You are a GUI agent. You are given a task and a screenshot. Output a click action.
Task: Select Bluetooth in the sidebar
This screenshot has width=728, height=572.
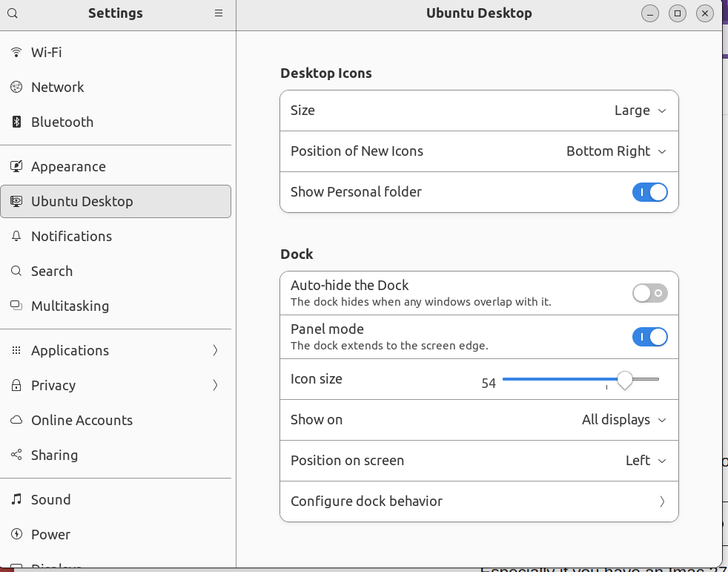[x=116, y=122]
